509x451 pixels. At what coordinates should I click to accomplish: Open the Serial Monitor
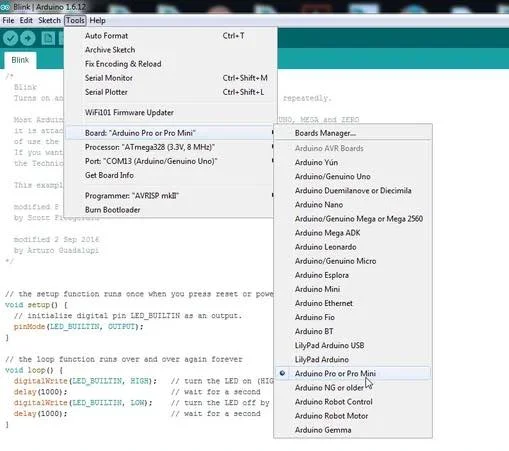point(170,78)
